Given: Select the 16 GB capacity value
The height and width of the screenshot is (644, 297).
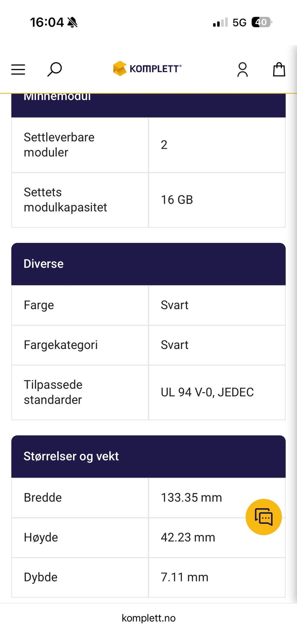Looking at the screenshot, I should (177, 200).
